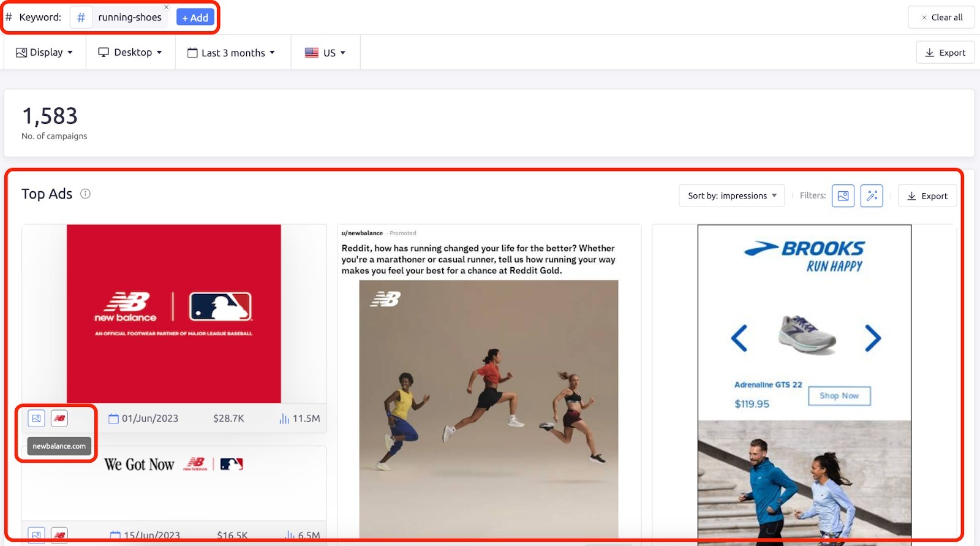Image resolution: width=980 pixels, height=546 pixels.
Task: Click the Clear all button
Action: 942,17
